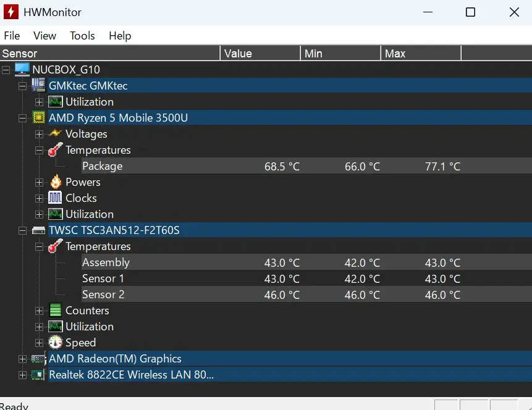This screenshot has width=532, height=410.
Task: Click the Clocks waveform icon
Action: 56,198
